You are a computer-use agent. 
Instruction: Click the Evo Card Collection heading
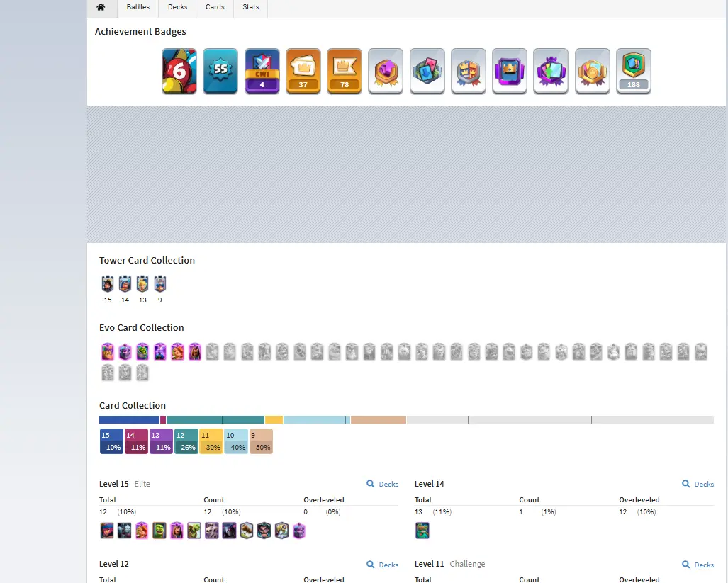(x=142, y=327)
